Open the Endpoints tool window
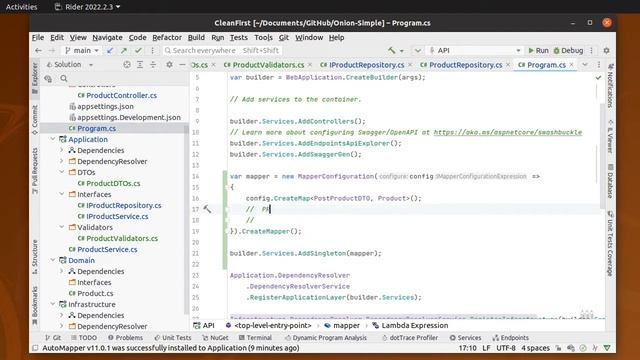Image resolution: width=640 pixels, height=360 pixels. point(511,338)
